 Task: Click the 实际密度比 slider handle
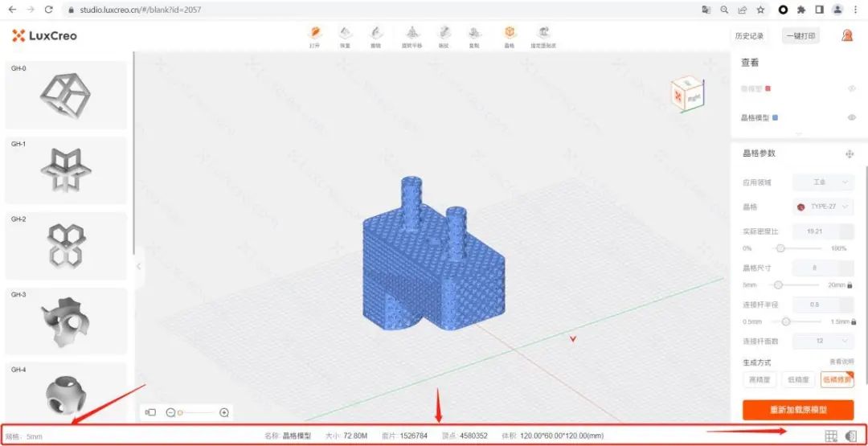pyautogui.click(x=780, y=248)
